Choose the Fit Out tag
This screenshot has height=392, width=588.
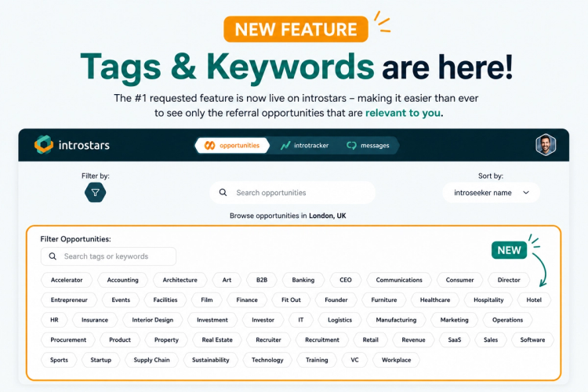click(x=291, y=299)
